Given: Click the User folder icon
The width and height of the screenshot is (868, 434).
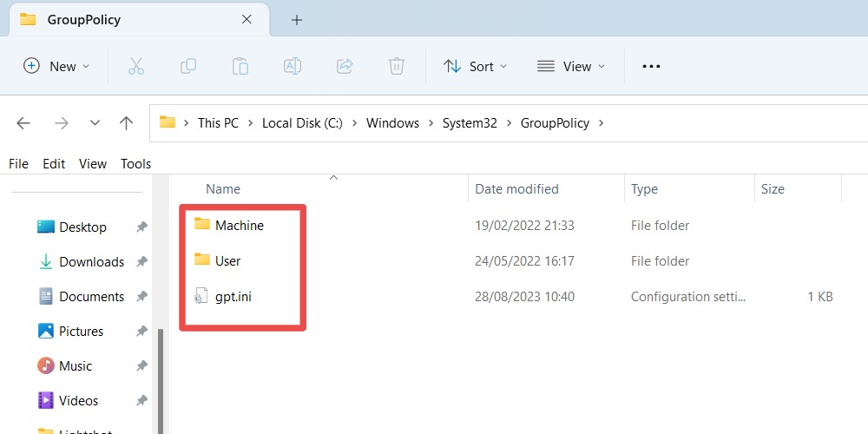Looking at the screenshot, I should [202, 260].
